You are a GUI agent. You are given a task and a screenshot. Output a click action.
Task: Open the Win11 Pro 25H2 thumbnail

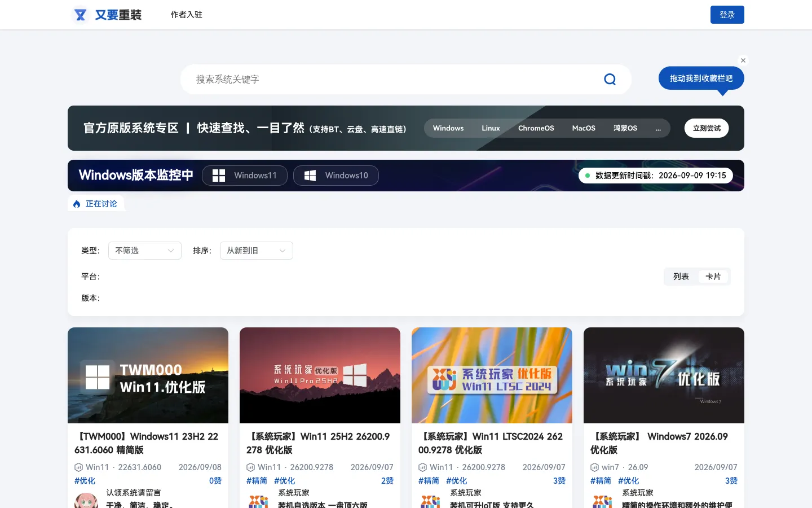pyautogui.click(x=320, y=375)
